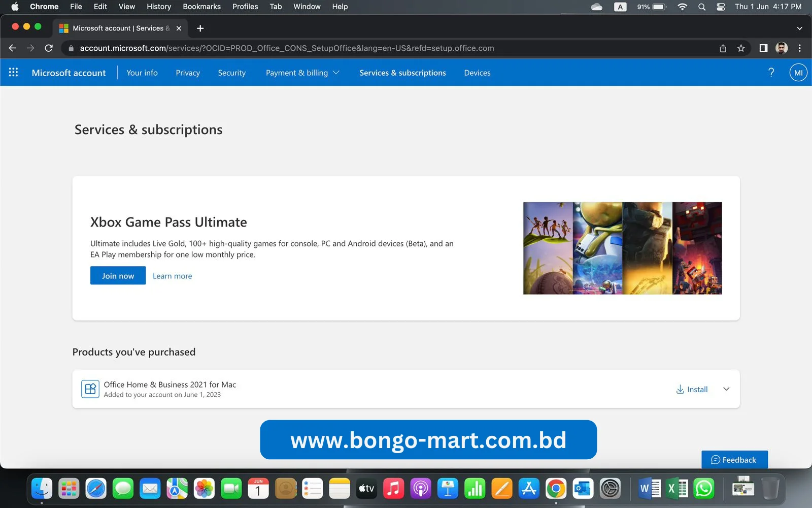The image size is (812, 508).
Task: Open the Bookmarks menu
Action: pyautogui.click(x=201, y=7)
